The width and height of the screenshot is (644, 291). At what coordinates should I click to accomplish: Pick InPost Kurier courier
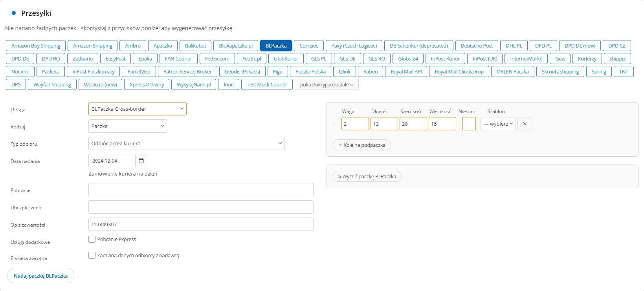point(445,59)
